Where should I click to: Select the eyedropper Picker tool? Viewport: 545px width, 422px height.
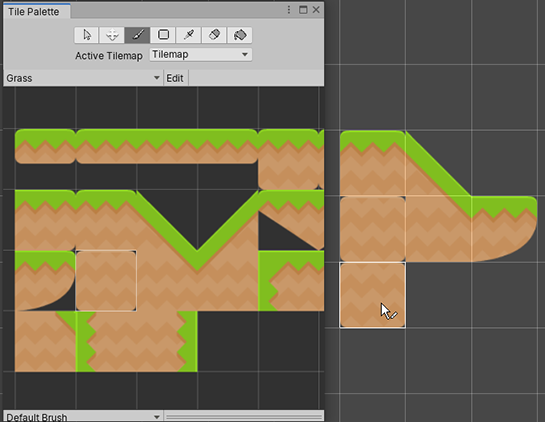[189, 35]
